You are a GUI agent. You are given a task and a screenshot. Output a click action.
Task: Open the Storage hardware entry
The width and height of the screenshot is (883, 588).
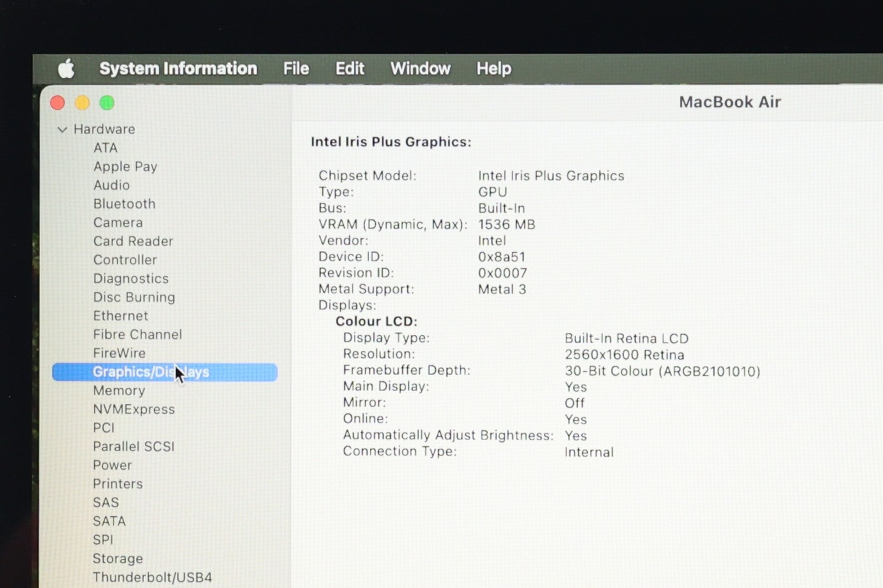pyautogui.click(x=118, y=558)
